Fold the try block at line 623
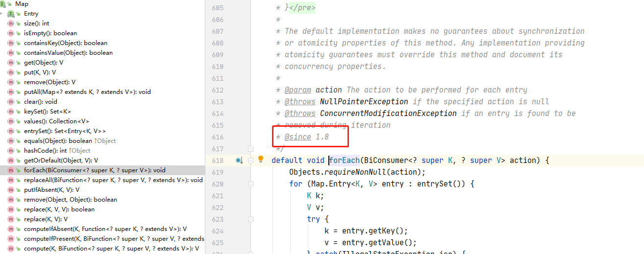This screenshot has height=254, width=644. coord(250,219)
